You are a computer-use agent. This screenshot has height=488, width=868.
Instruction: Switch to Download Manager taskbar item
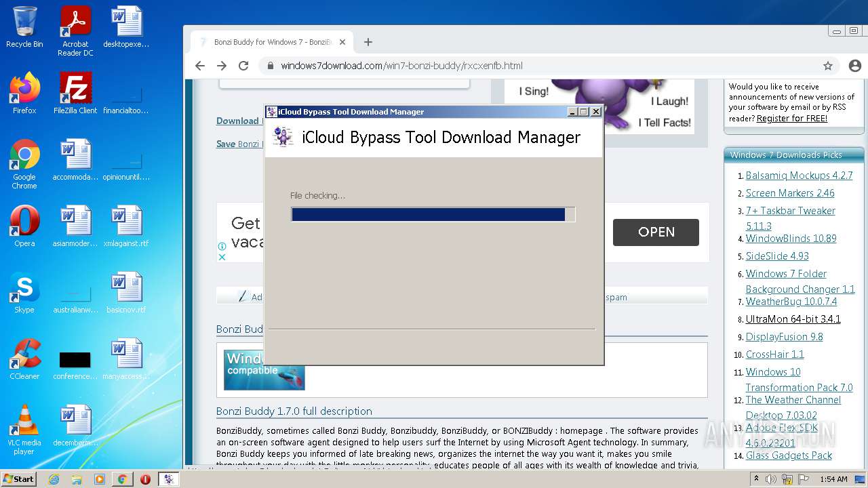[x=168, y=479]
